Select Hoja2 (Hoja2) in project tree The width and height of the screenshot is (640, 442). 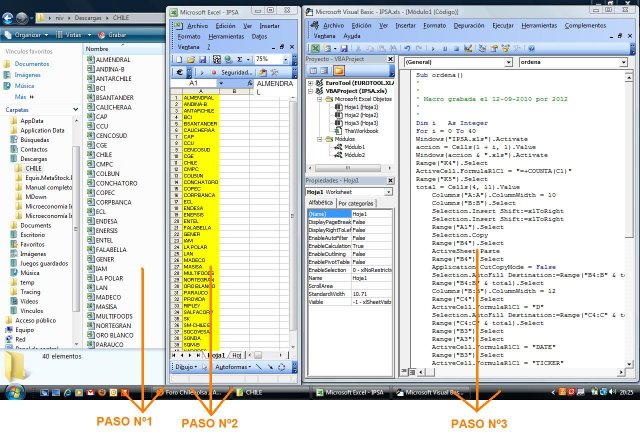[x=361, y=115]
